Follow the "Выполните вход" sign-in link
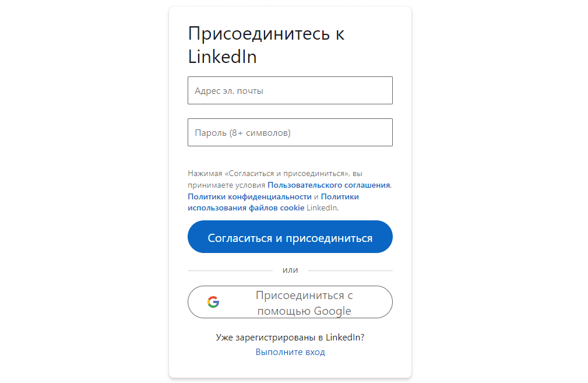This screenshot has height=383, width=588. [x=290, y=352]
